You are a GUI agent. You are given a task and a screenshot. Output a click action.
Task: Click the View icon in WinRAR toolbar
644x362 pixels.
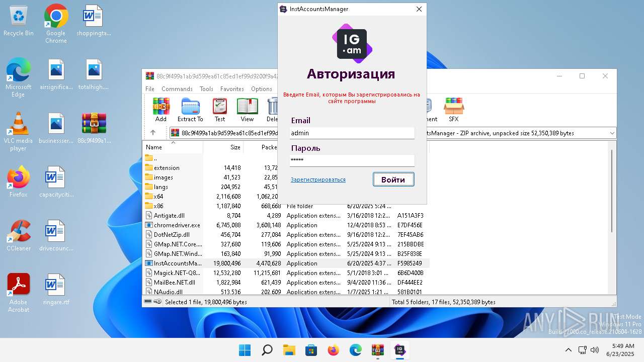[247, 110]
